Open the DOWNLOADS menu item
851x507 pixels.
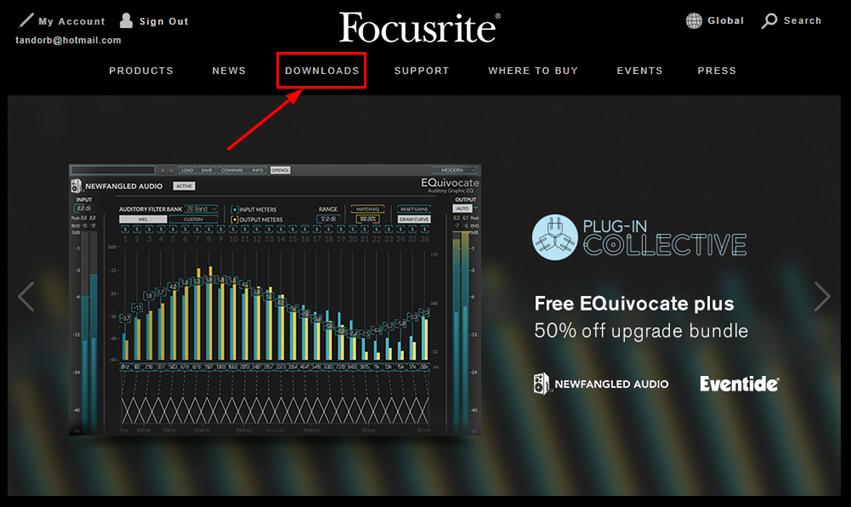tap(322, 71)
